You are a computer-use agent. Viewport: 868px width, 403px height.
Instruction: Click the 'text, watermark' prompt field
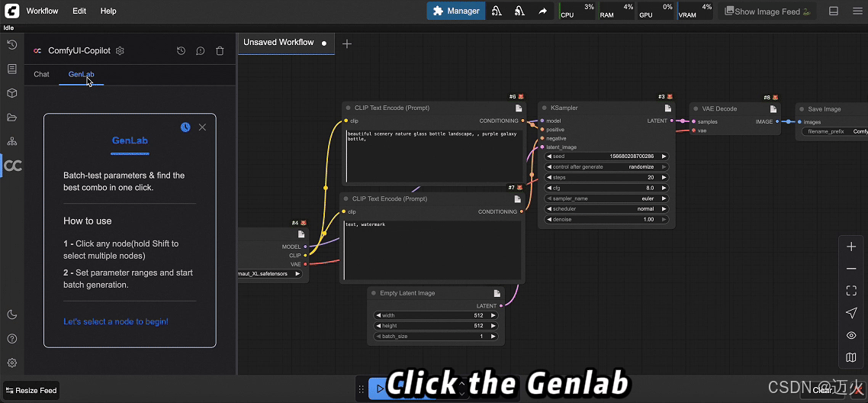point(432,250)
